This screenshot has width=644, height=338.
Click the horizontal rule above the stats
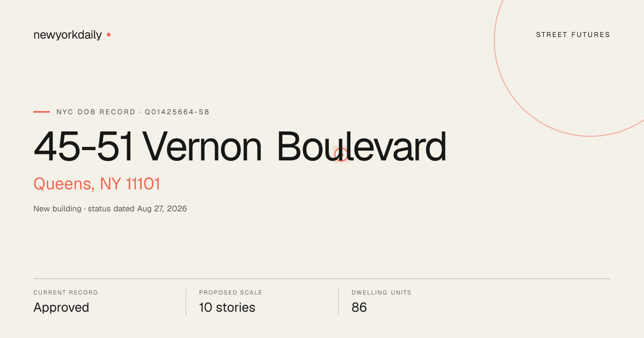(322, 278)
